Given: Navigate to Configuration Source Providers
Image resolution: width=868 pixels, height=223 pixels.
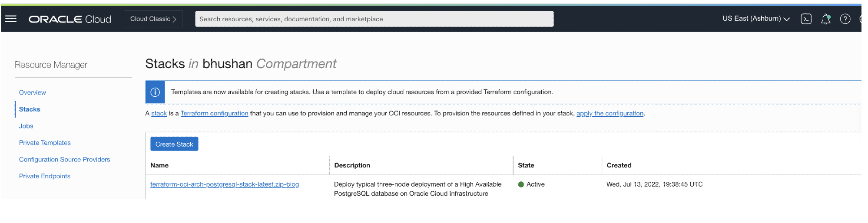Looking at the screenshot, I should [65, 159].
